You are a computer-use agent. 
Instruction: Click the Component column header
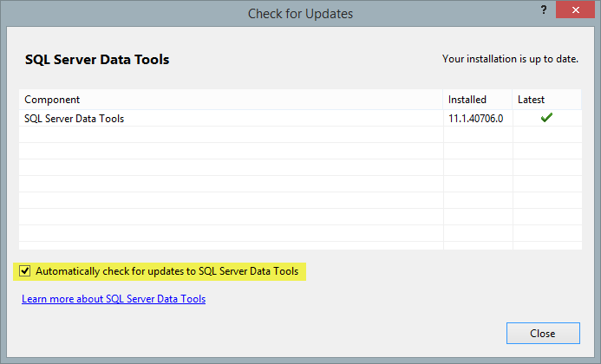[52, 100]
